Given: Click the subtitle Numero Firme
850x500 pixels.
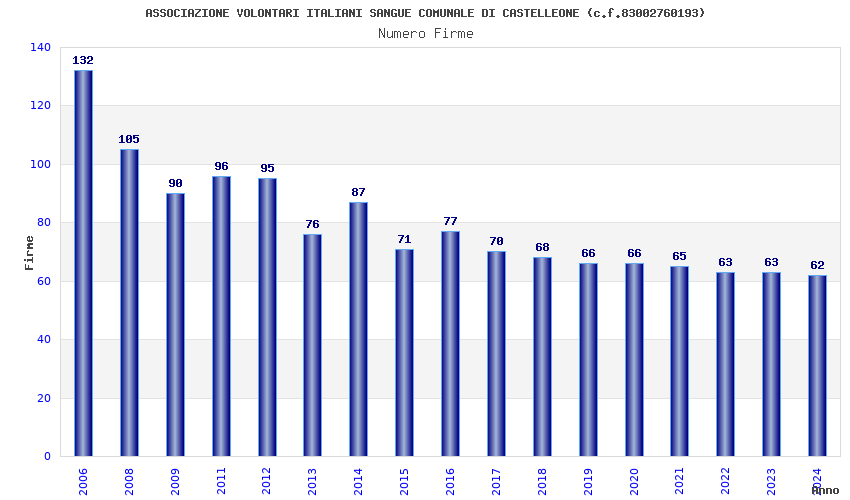Looking at the screenshot, I should point(426,34).
